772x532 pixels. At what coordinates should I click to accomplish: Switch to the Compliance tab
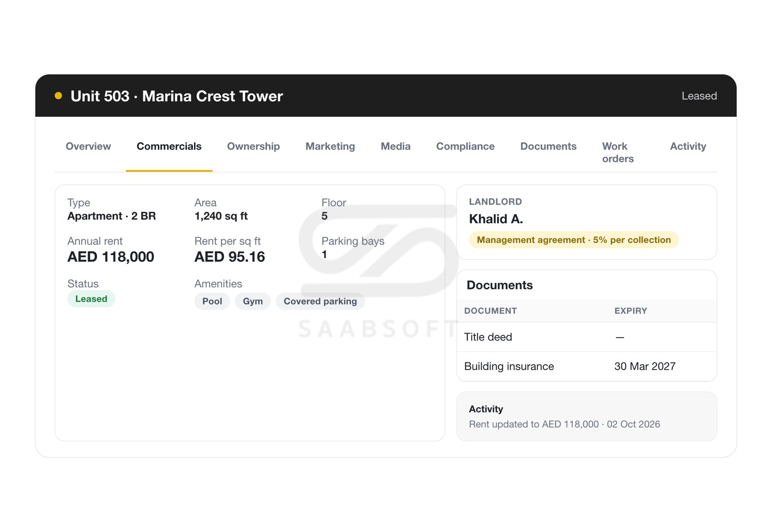point(465,146)
